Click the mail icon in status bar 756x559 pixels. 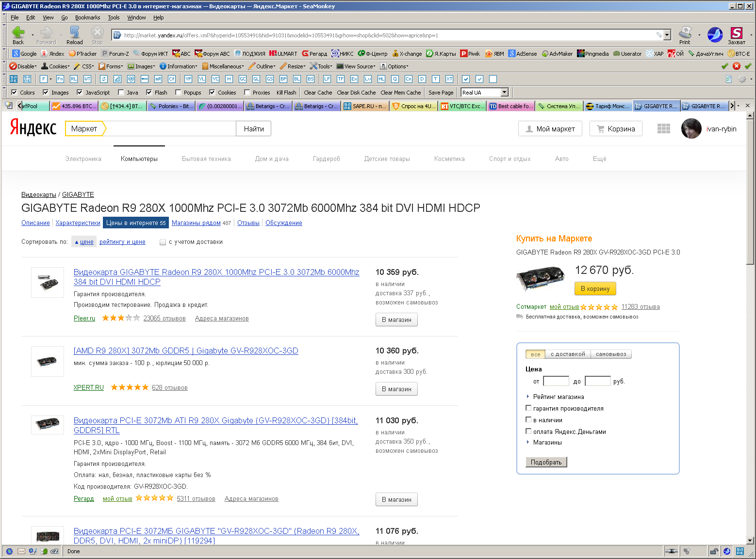tap(21, 551)
